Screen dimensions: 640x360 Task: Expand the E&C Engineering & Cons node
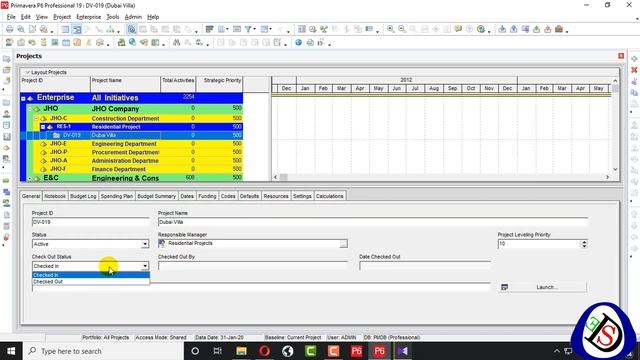tap(30, 178)
